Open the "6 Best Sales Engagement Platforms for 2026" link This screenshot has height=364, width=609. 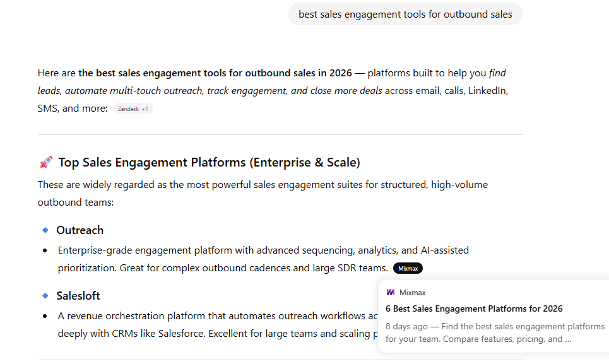pyautogui.click(x=474, y=308)
